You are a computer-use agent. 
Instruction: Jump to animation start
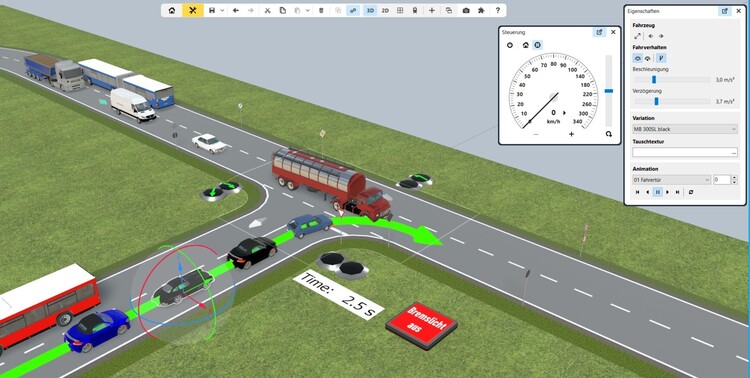(637, 192)
